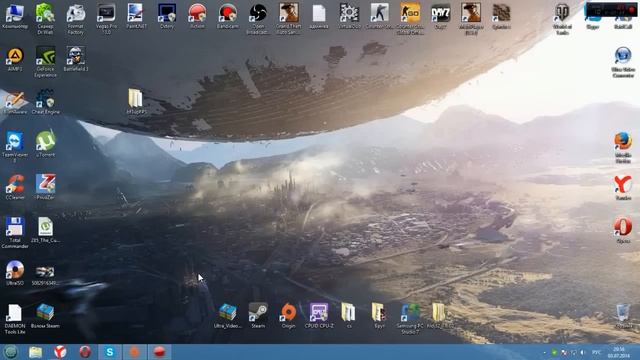Launch Open Broadcaster Software
640x360 pixels.
coord(258,18)
